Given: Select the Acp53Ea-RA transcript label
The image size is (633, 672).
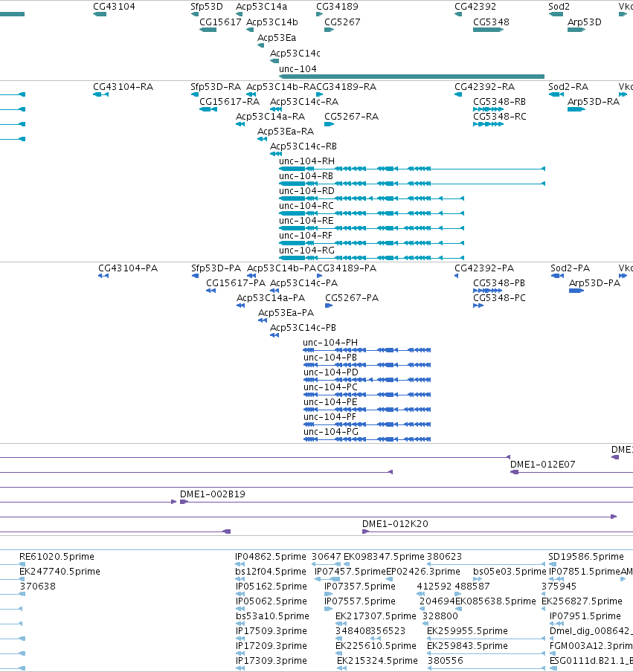Looking at the screenshot, I should click(286, 131).
